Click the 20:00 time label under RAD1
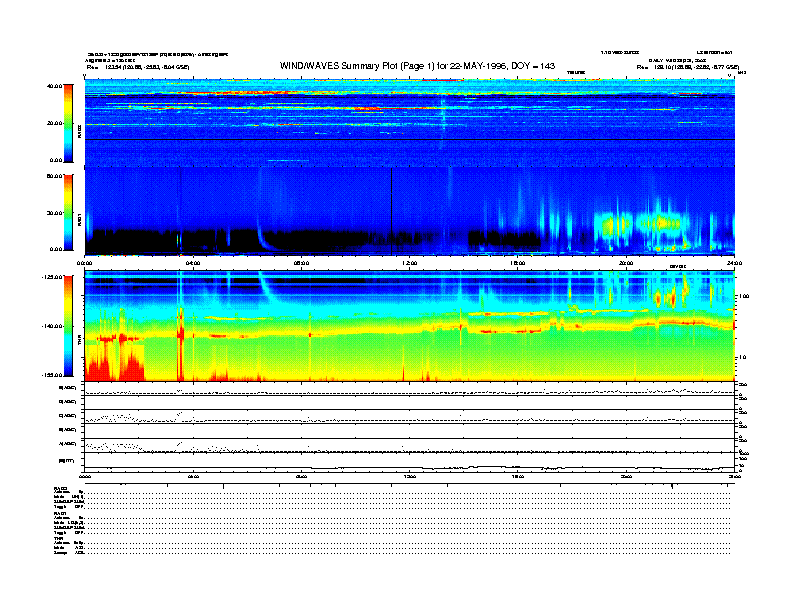 (626, 263)
